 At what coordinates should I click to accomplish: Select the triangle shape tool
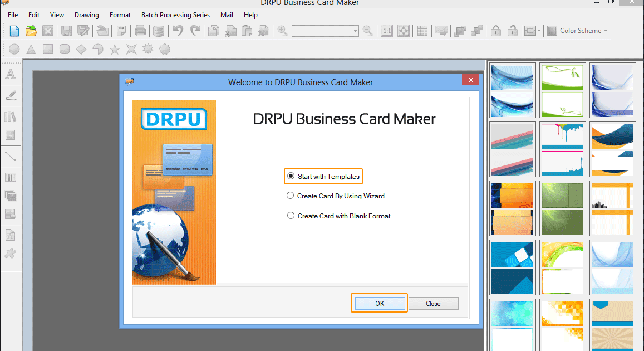point(31,50)
